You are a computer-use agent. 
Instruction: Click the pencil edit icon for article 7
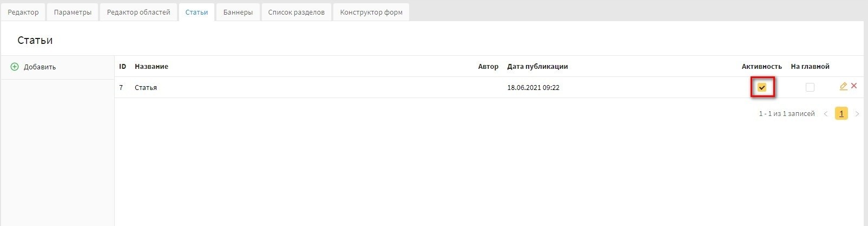coord(843,86)
